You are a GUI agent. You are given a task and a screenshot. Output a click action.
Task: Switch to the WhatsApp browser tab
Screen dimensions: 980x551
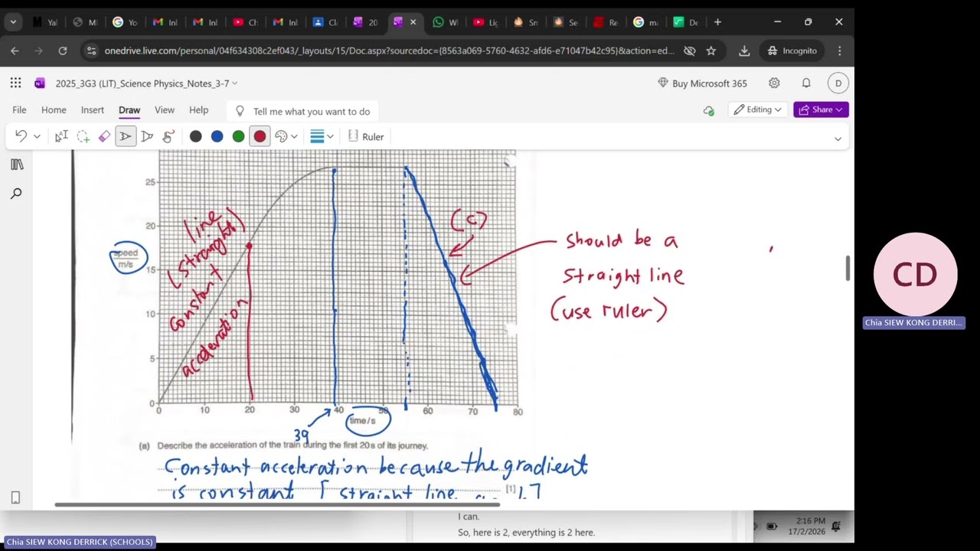[444, 22]
